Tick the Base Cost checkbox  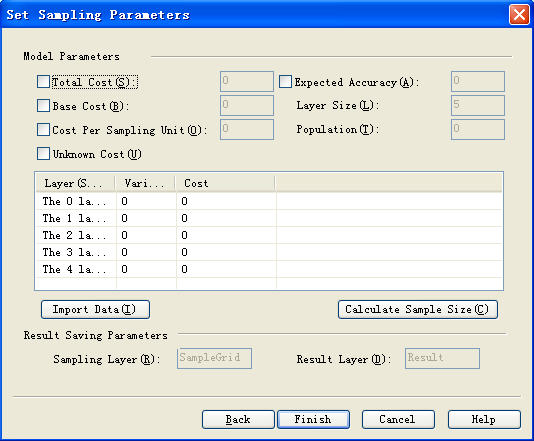[43, 106]
